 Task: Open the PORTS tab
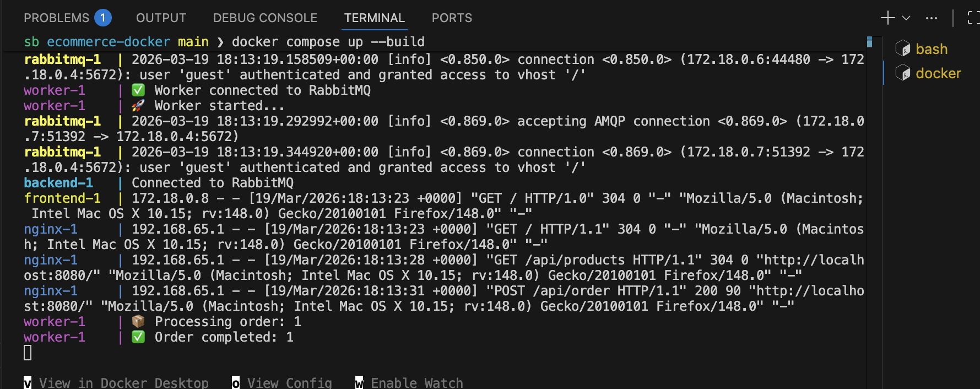click(x=452, y=18)
